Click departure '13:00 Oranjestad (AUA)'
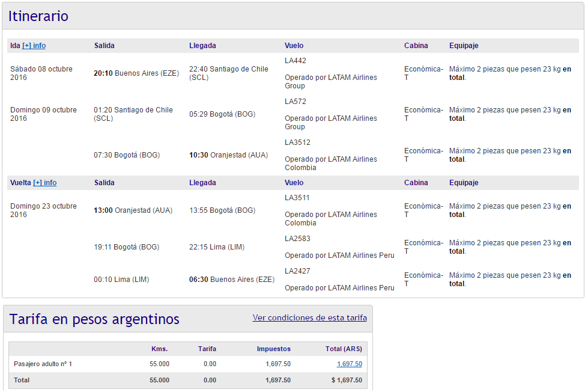The image size is (588, 392). (133, 210)
